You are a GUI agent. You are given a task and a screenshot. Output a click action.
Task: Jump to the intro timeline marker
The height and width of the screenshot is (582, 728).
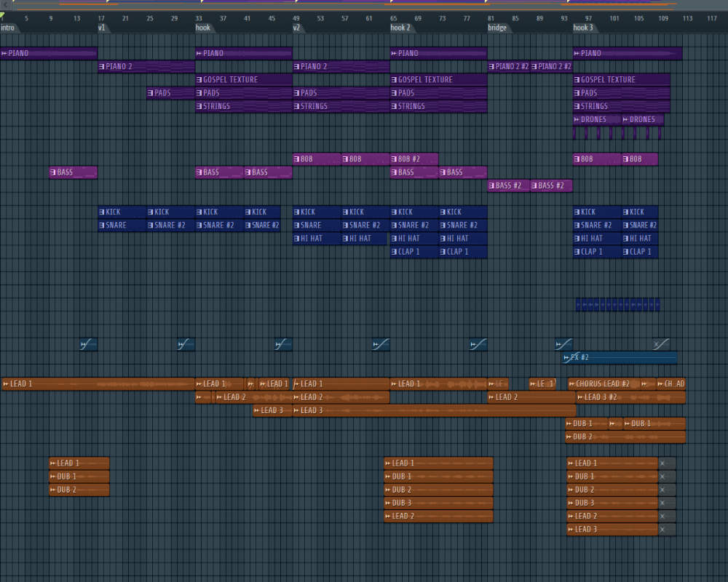pyautogui.click(x=7, y=28)
